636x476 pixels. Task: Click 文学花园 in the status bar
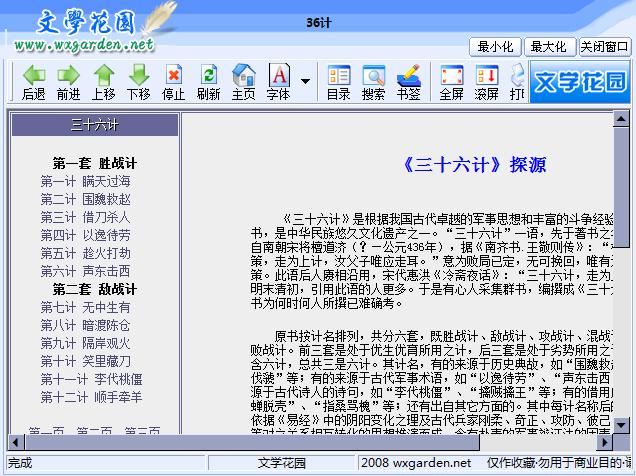coord(281,463)
